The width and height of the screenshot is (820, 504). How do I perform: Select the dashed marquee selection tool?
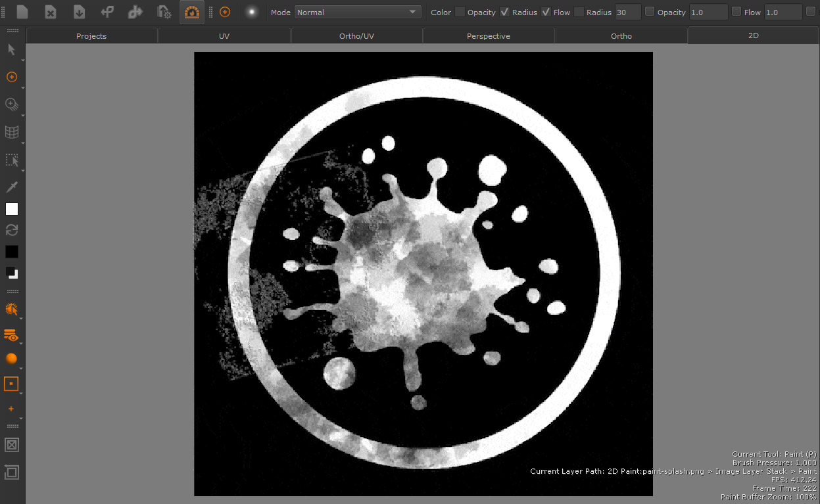(11, 160)
